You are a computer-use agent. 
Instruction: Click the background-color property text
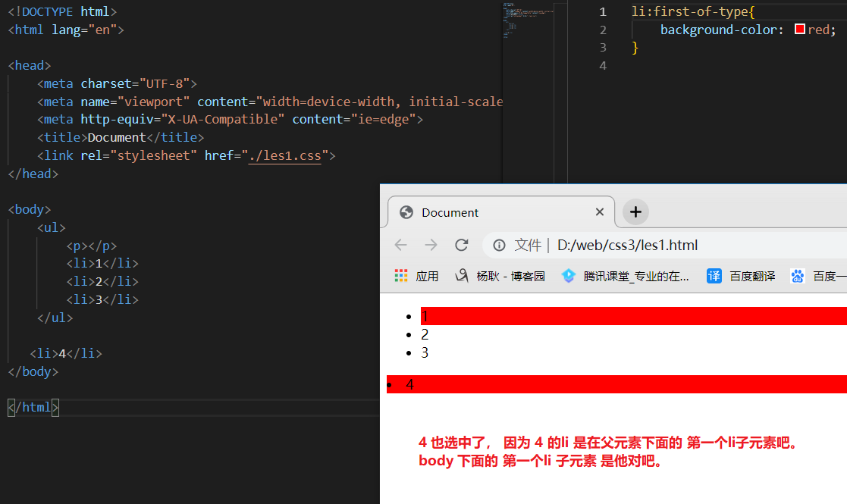[718, 30]
